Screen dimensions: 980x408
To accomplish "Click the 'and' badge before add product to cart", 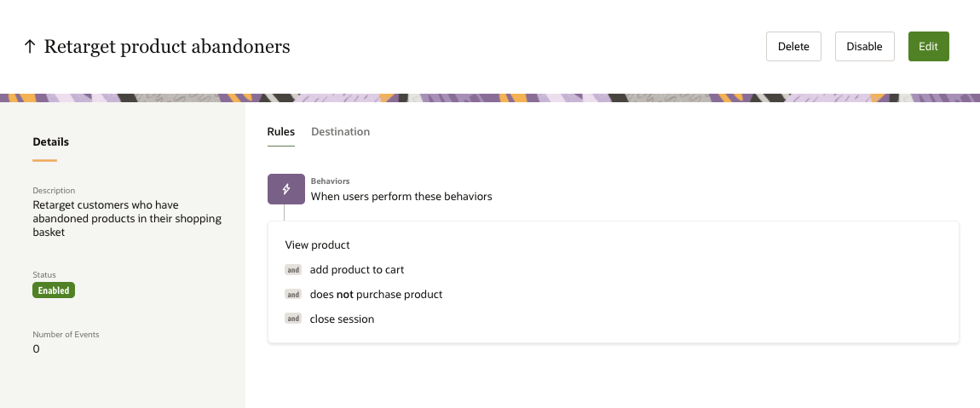I will point(293,270).
